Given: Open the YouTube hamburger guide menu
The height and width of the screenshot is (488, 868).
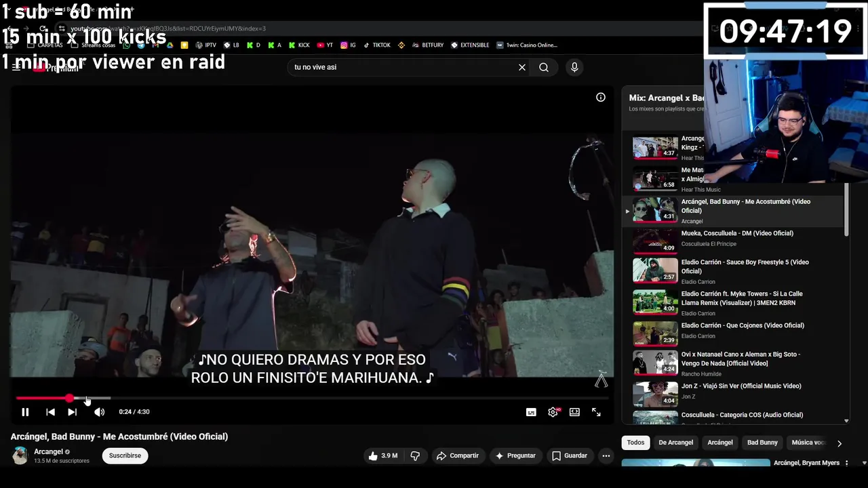Looking at the screenshot, I should 16,67.
